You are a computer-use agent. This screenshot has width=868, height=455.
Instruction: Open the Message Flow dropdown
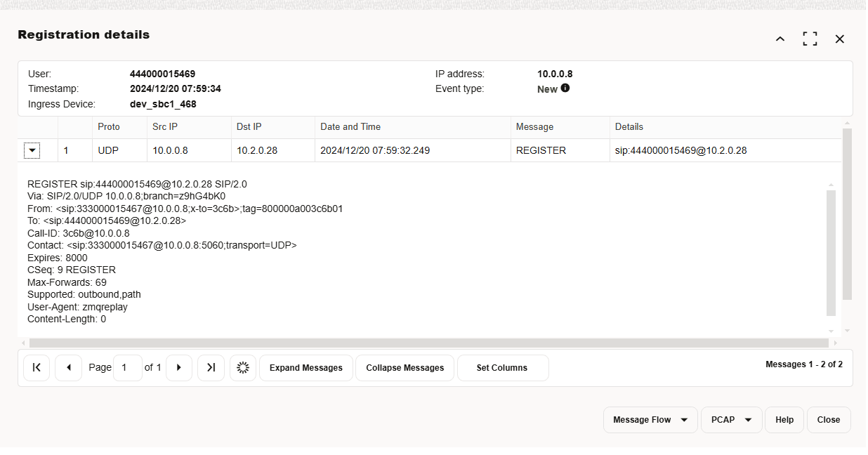650,419
